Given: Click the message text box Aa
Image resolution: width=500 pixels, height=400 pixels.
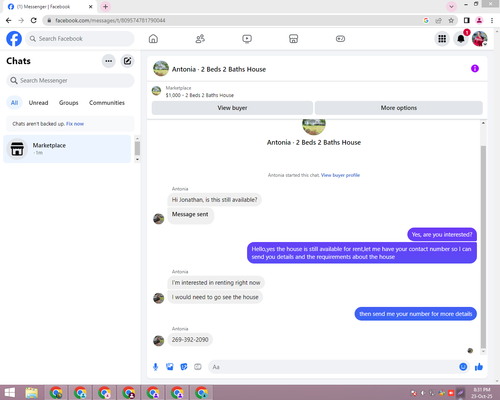Looking at the screenshot, I should 333,367.
